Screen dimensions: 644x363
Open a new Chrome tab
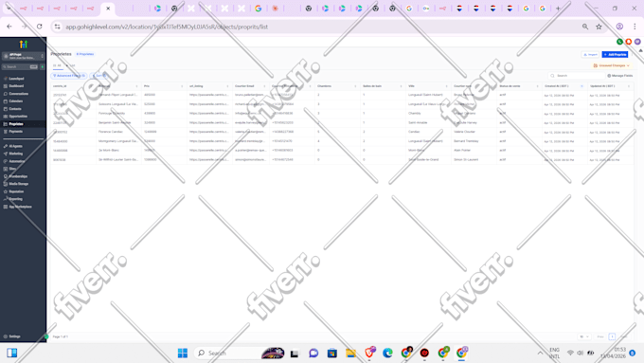click(x=558, y=9)
